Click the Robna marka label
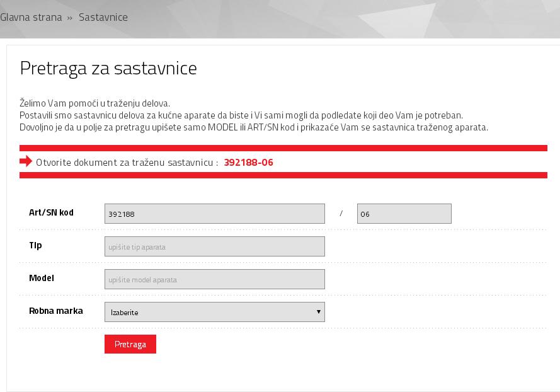Viewport: 560px width, 392px height. click(56, 311)
